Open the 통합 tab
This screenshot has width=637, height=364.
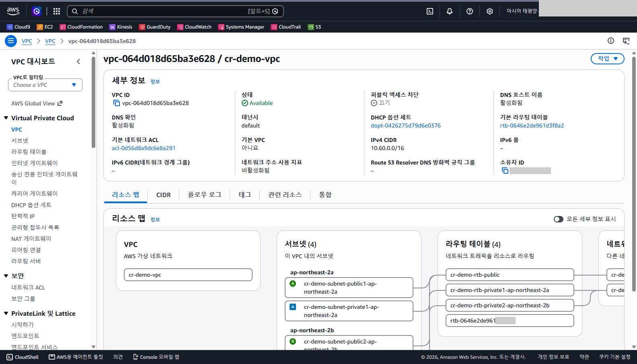pos(325,195)
